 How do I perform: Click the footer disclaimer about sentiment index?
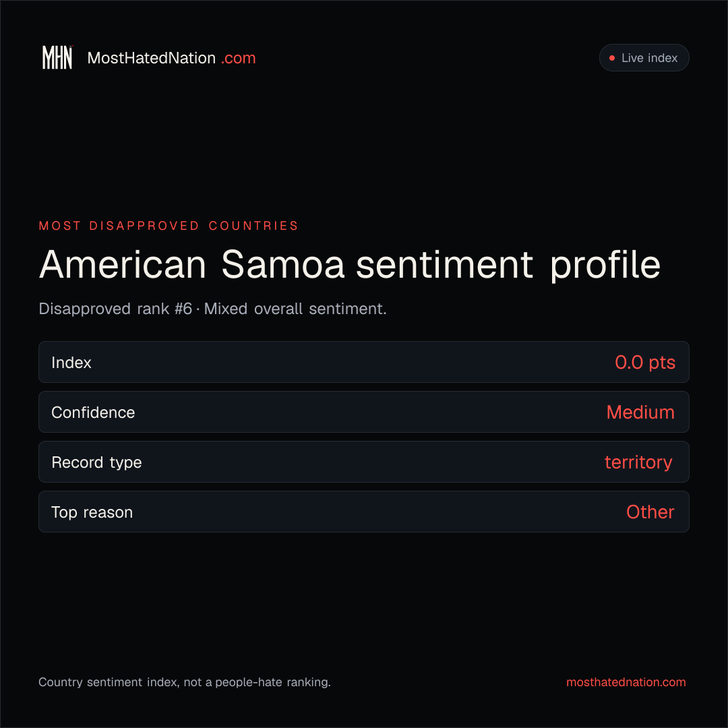click(x=184, y=682)
